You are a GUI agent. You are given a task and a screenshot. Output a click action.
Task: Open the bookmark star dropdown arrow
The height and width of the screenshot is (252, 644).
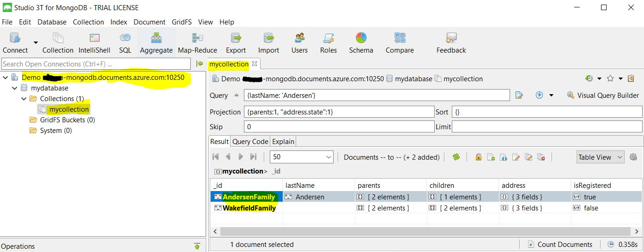620,79
